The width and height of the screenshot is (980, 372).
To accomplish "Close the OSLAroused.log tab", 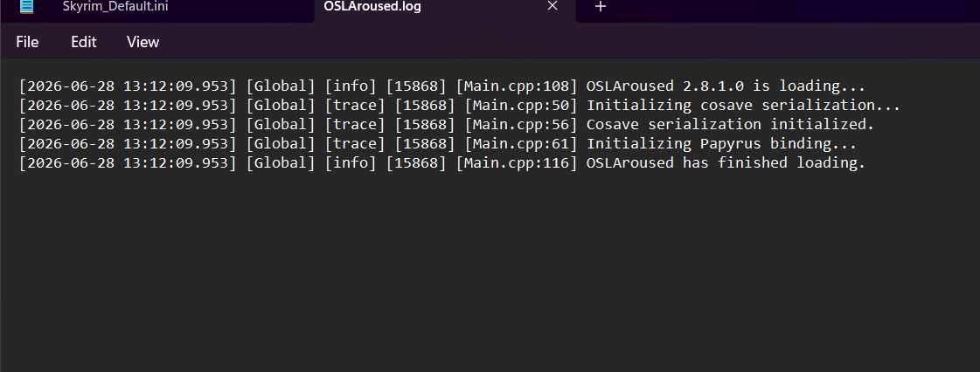I will coord(553,6).
